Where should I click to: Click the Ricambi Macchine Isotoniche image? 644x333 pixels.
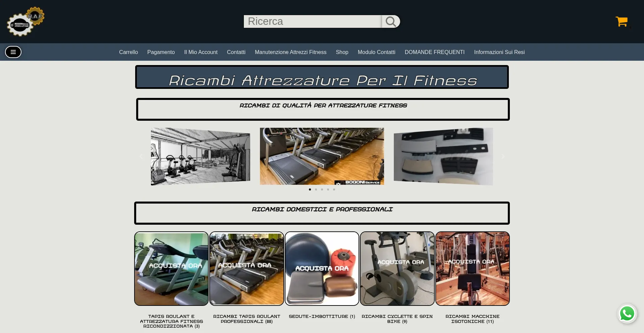(472, 269)
